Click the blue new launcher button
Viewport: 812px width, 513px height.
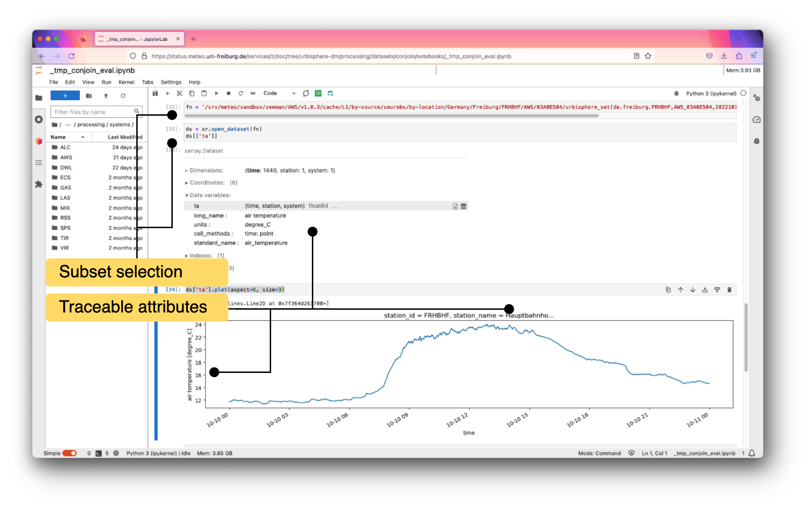[65, 96]
